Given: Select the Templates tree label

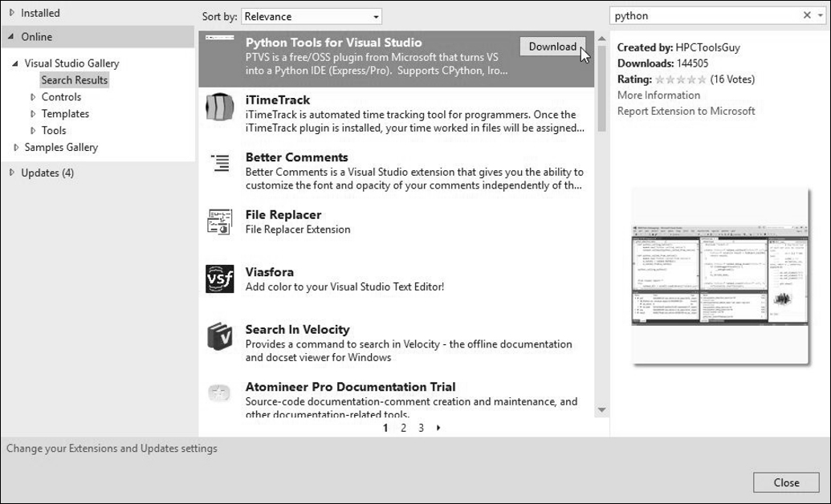Looking at the screenshot, I should 65,114.
